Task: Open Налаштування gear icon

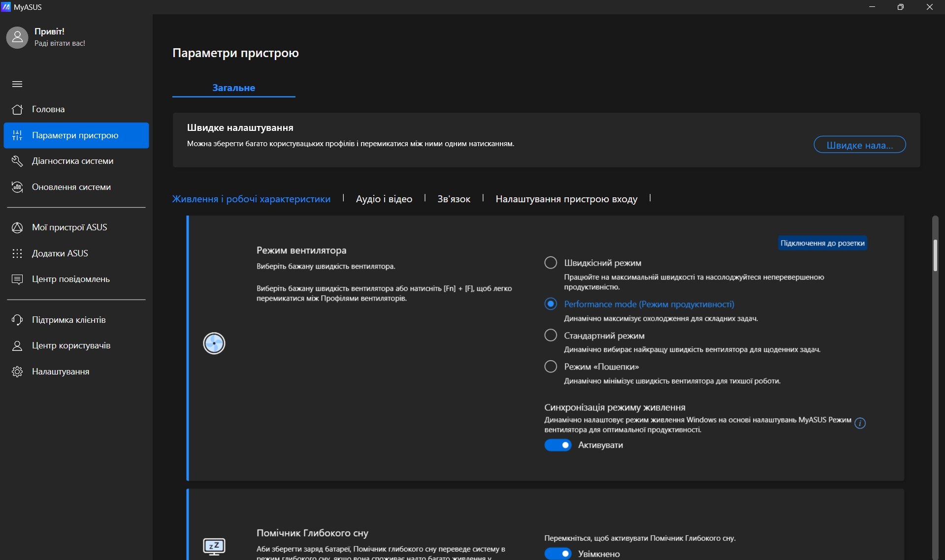Action: click(x=17, y=372)
